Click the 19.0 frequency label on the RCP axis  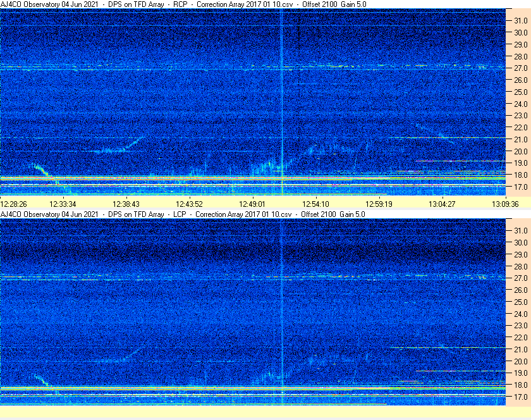[x=521, y=163]
